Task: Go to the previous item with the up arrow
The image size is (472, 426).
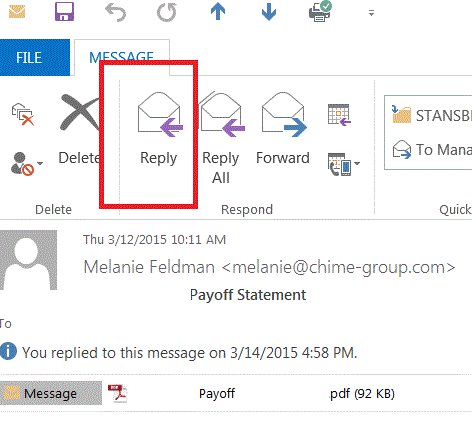Action: pos(218,12)
